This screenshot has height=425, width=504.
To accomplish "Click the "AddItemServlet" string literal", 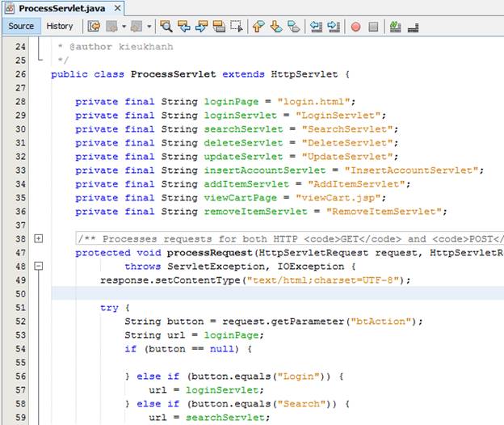I will 356,184.
